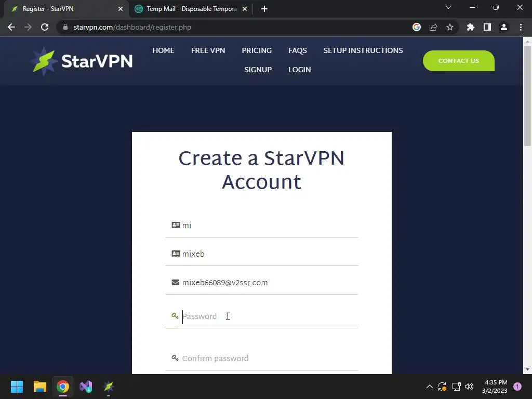Viewport: 532px width, 399px height.
Task: Reload the current page
Action: pyautogui.click(x=45, y=27)
